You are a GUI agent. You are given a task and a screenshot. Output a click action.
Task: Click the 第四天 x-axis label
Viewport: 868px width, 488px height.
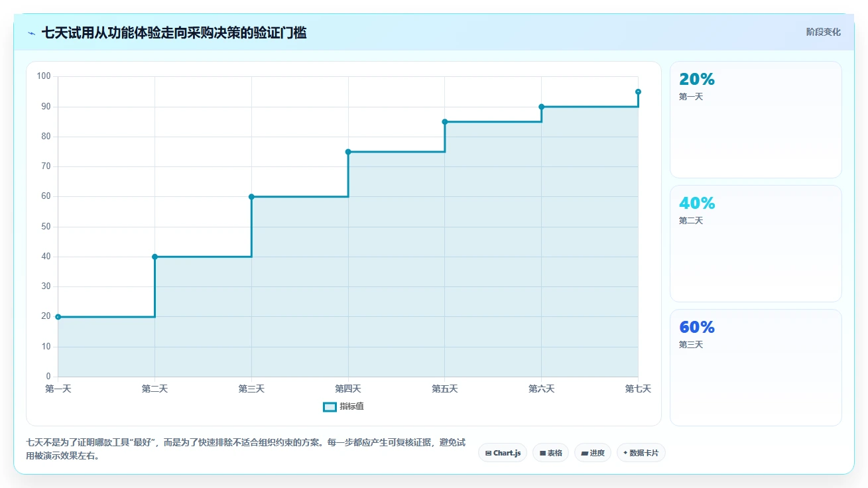point(348,389)
